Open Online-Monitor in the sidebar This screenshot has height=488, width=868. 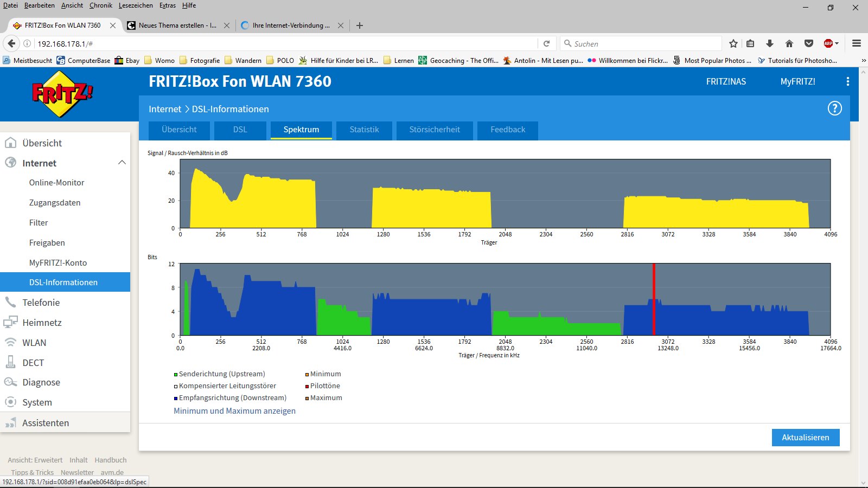pyautogui.click(x=56, y=183)
